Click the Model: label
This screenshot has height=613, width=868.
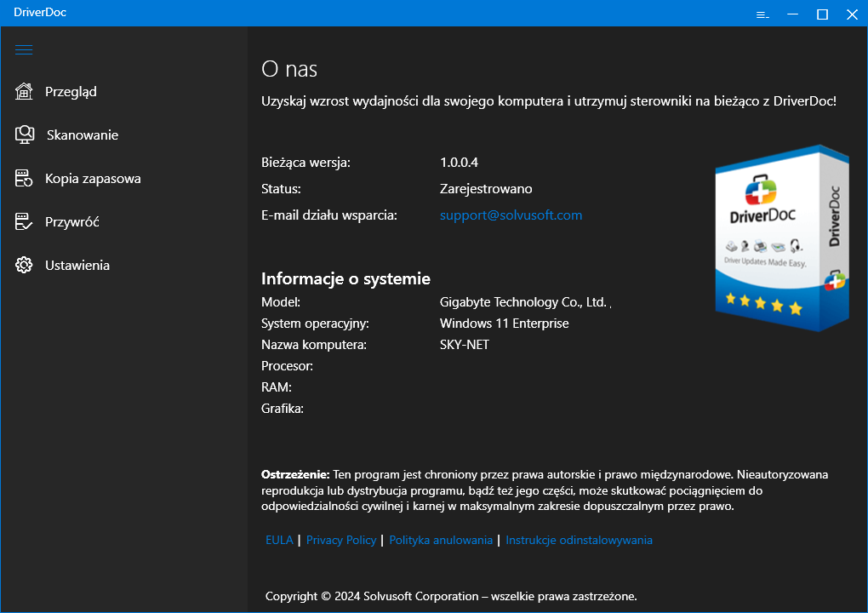coord(281,302)
